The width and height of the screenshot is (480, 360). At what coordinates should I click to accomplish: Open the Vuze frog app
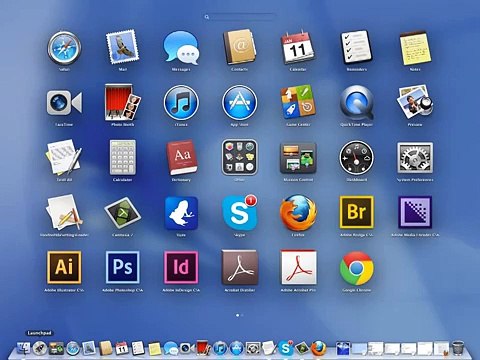pos(181,213)
